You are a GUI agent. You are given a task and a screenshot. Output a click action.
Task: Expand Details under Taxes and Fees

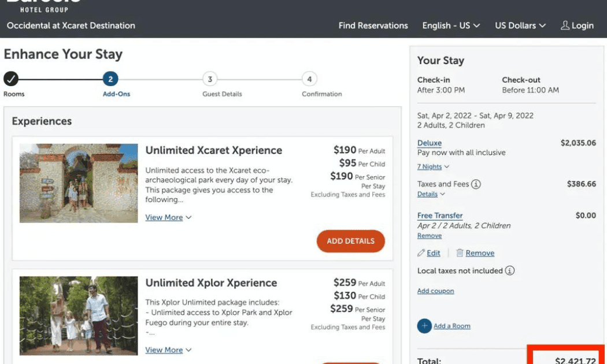427,194
